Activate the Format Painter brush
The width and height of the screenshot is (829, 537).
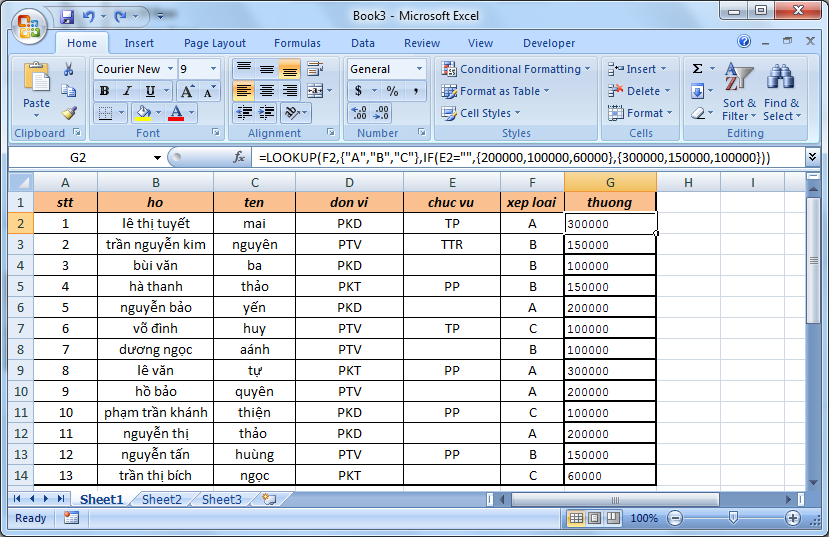[69, 113]
